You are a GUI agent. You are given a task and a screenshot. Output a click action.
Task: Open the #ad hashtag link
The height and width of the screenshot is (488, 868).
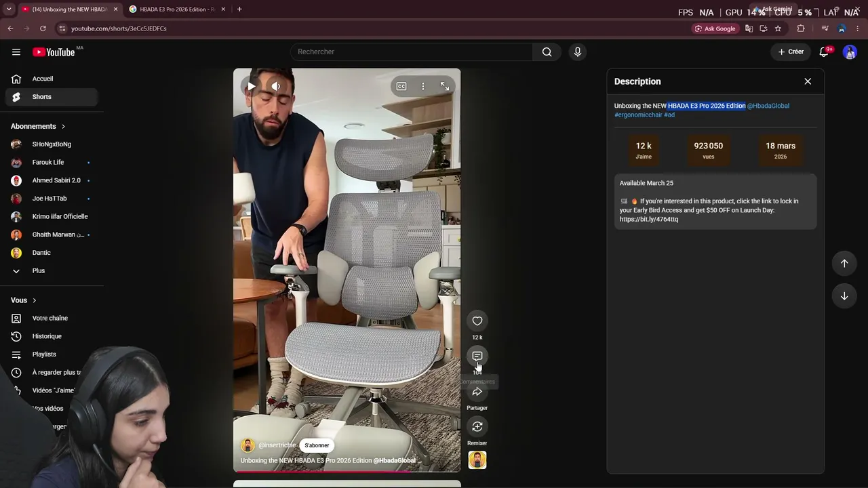tap(669, 115)
